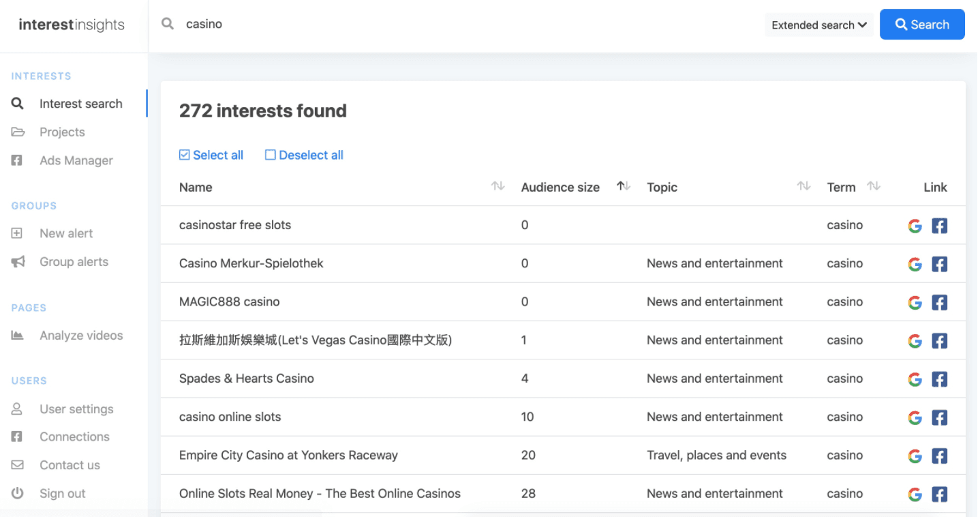
Task: Click the Analyze videos chart icon
Action: [18, 336]
